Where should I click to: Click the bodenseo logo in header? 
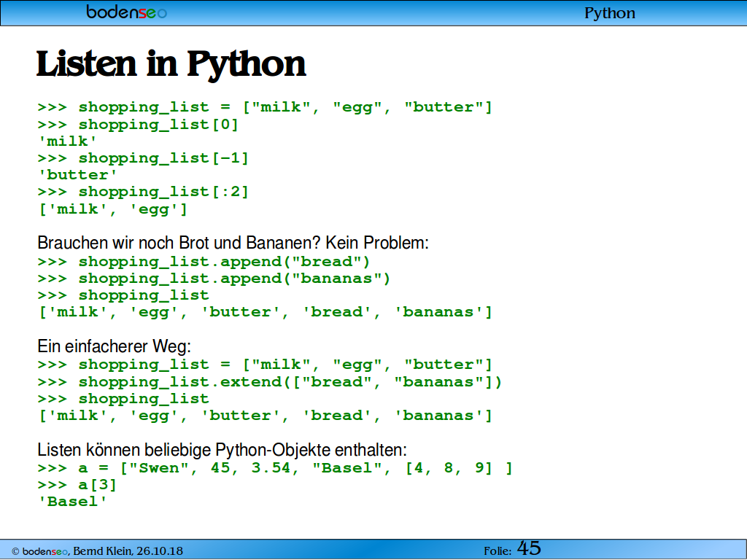[x=127, y=12]
